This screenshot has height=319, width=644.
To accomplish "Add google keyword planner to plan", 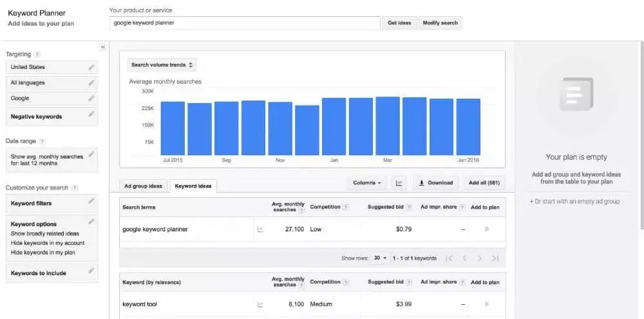I will tap(486, 229).
